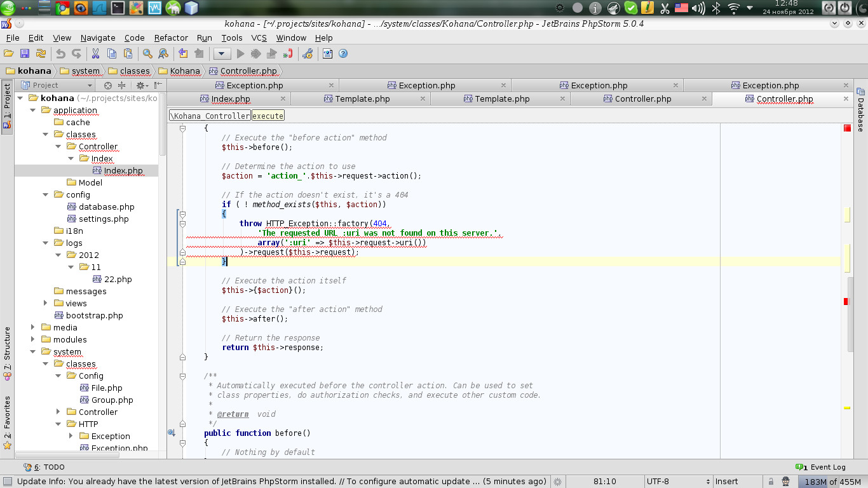Open Settings with the wrench icon

point(308,54)
